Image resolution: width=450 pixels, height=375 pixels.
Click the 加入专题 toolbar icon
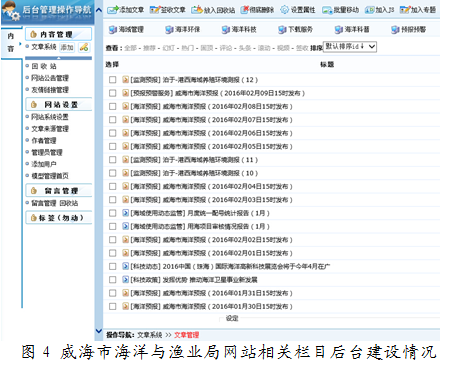pos(405,10)
